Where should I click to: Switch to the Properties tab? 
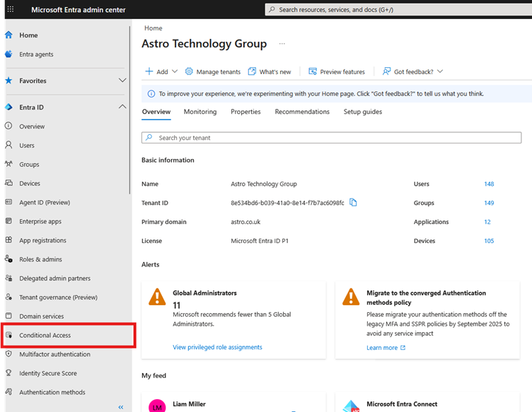[245, 112]
